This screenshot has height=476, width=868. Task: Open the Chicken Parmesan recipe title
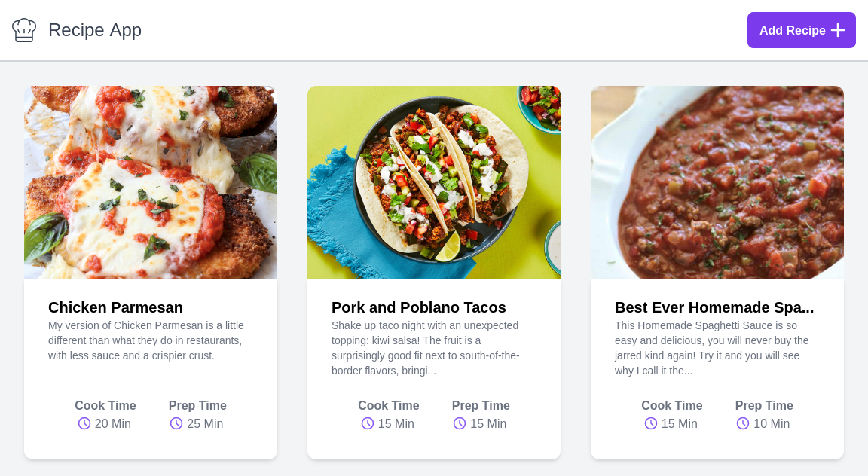(115, 307)
